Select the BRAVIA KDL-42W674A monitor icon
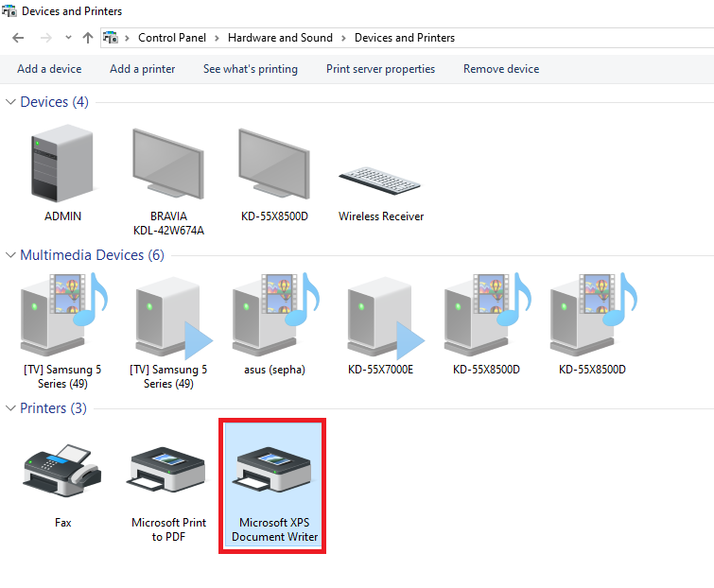Image resolution: width=714 pixels, height=588 pixels. 168,163
